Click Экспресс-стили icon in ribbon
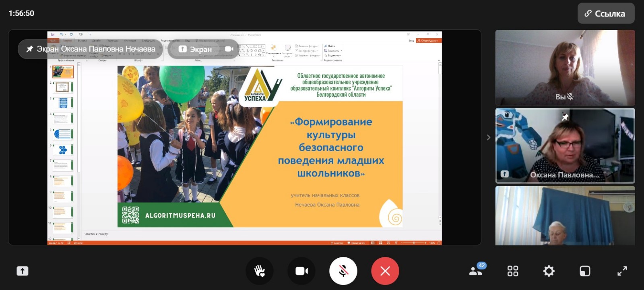644x290 pixels. (287, 50)
